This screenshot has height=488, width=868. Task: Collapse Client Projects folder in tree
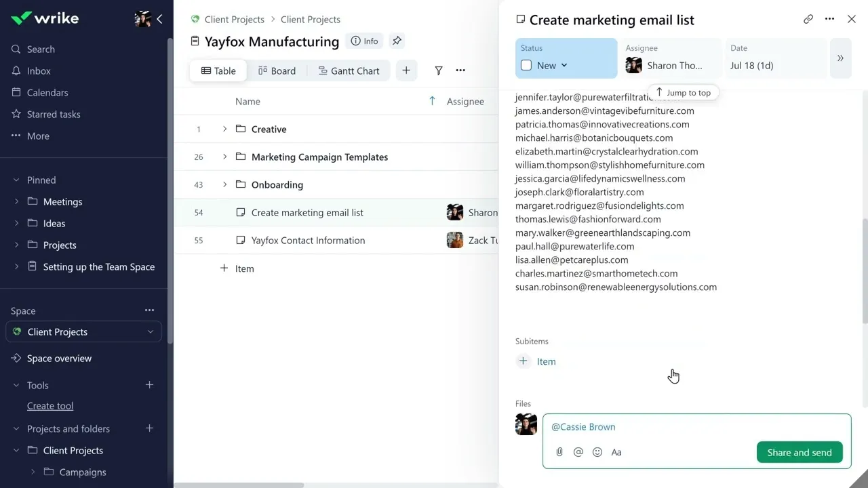point(16,451)
